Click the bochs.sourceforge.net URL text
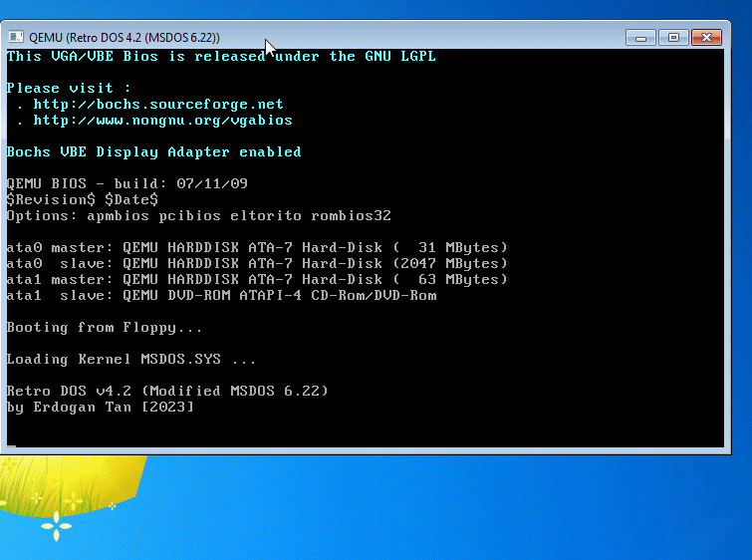The width and height of the screenshot is (752, 560). pos(158,105)
